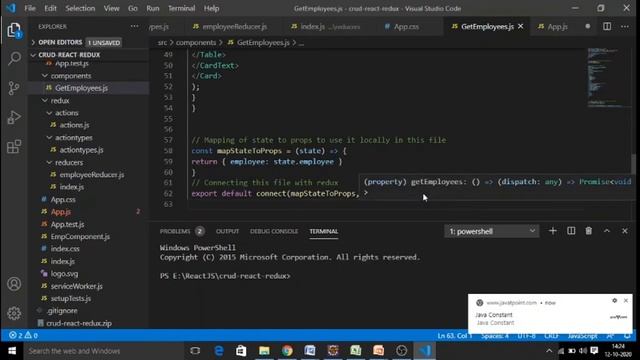
Task: Open actions.js in the file tree
Action: (74, 125)
